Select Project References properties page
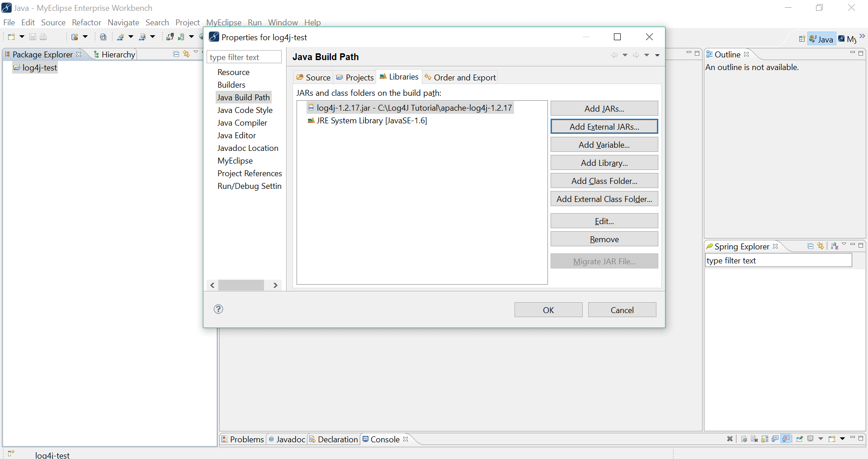This screenshot has height=459, width=868. (x=250, y=173)
